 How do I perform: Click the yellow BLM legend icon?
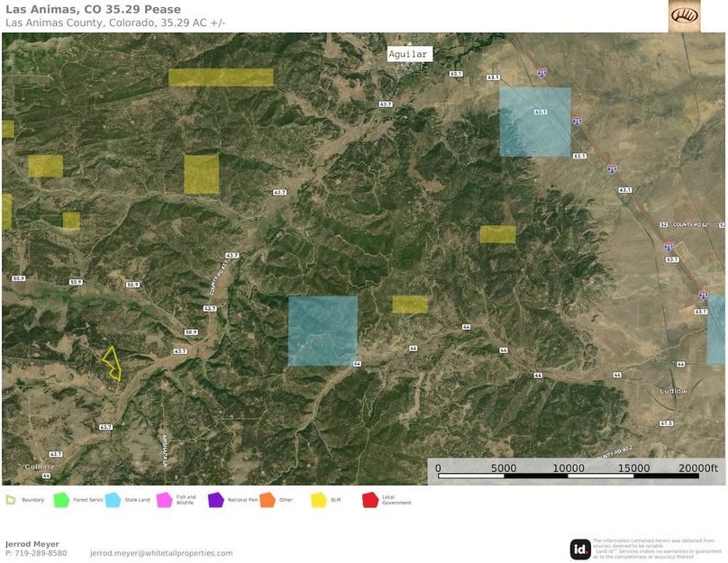click(319, 499)
